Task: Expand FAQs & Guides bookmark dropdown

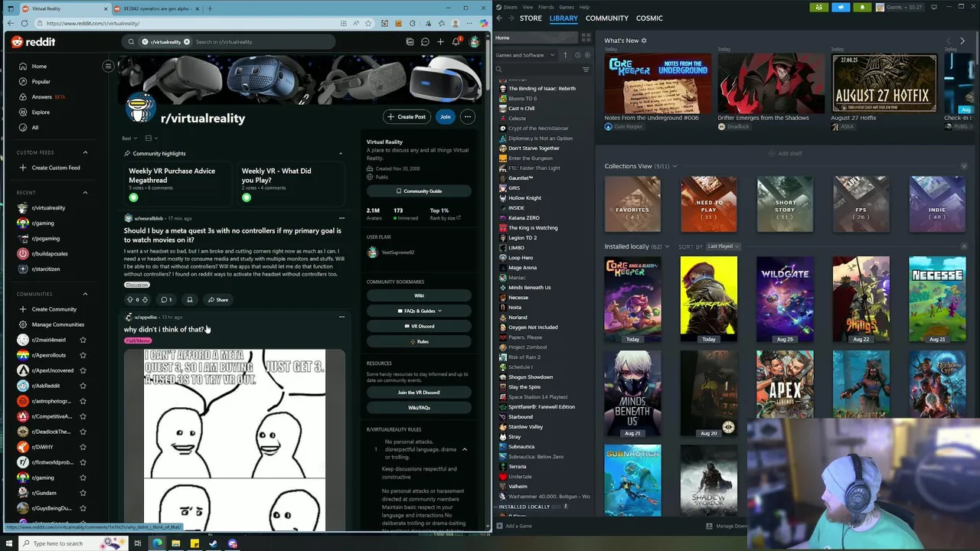Action: point(419,311)
